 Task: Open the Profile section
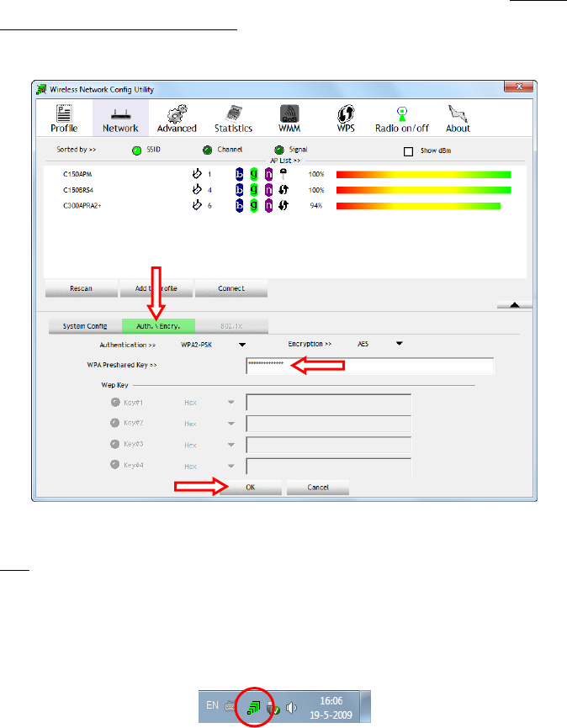(64, 119)
